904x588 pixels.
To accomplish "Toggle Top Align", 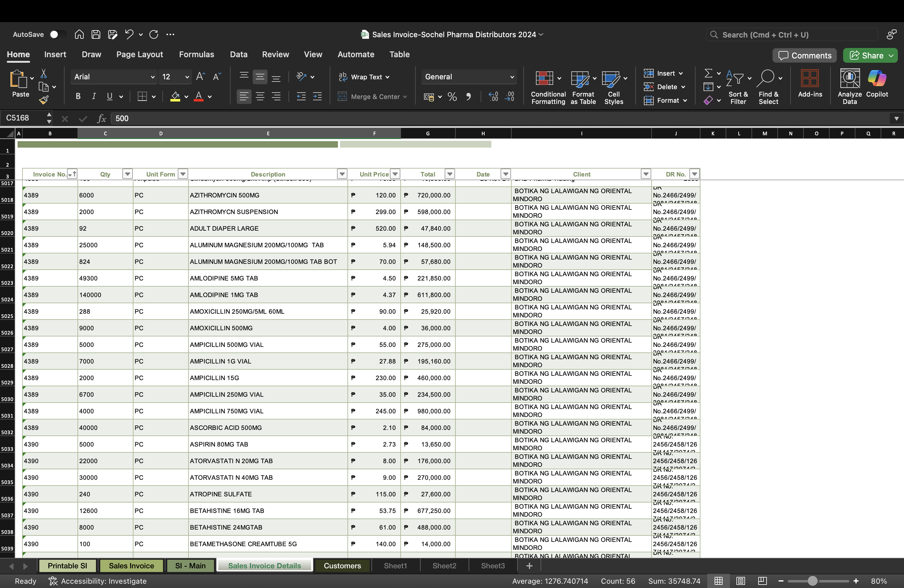I will [244, 77].
